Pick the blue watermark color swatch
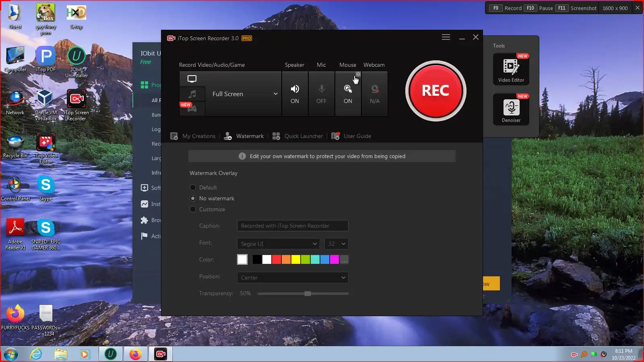The image size is (644, 362). 324,259
